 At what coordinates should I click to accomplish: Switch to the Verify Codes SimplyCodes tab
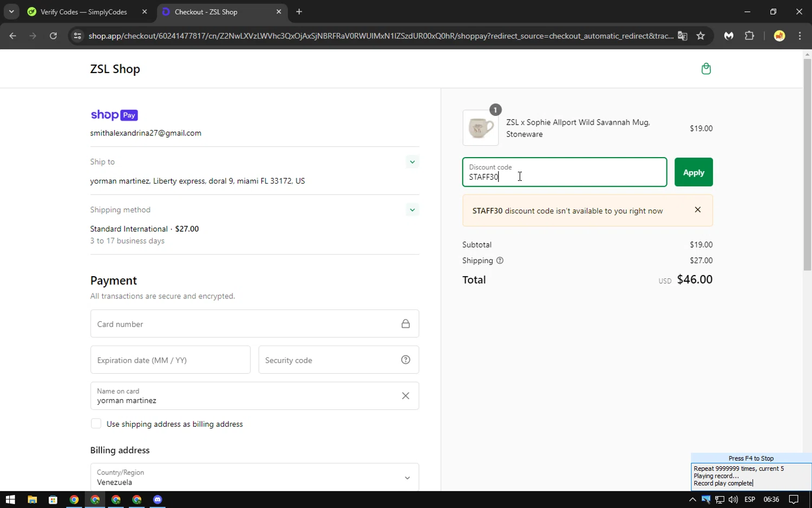(x=84, y=12)
